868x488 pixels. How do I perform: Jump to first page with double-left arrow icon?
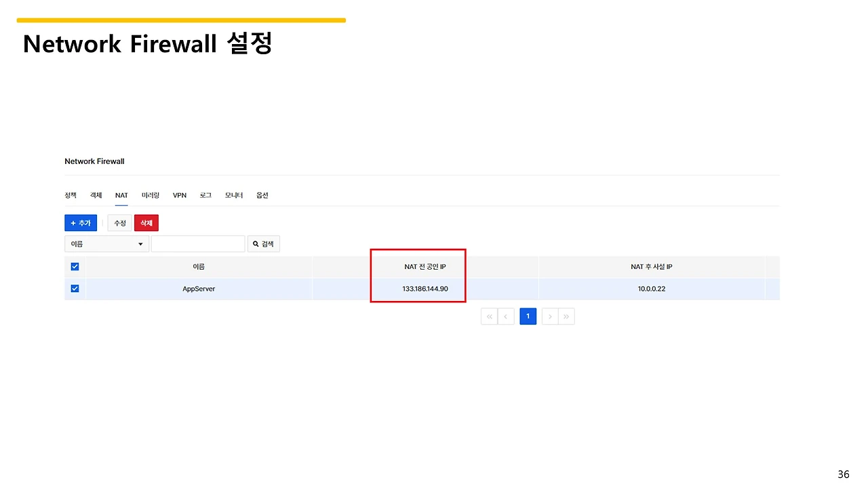click(x=489, y=316)
